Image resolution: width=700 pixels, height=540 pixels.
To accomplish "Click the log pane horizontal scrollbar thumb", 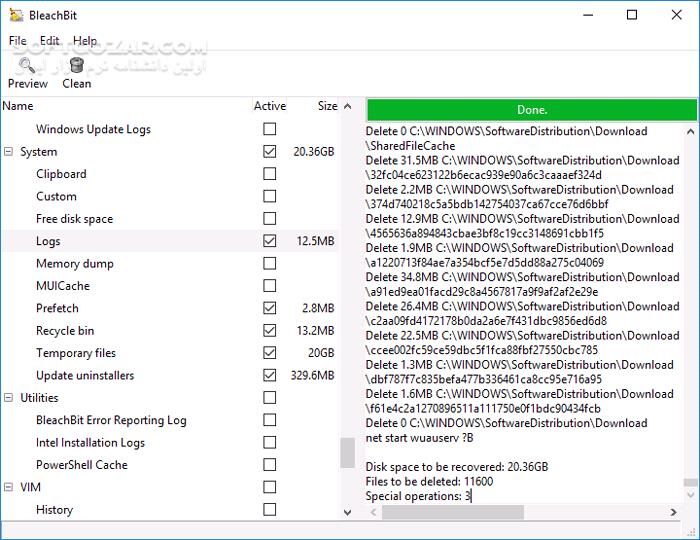I will [453, 512].
